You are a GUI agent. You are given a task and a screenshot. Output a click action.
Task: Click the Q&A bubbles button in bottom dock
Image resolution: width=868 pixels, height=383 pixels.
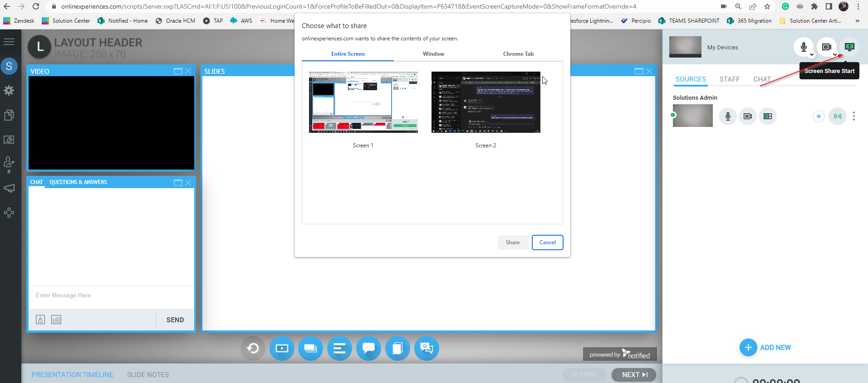click(427, 348)
